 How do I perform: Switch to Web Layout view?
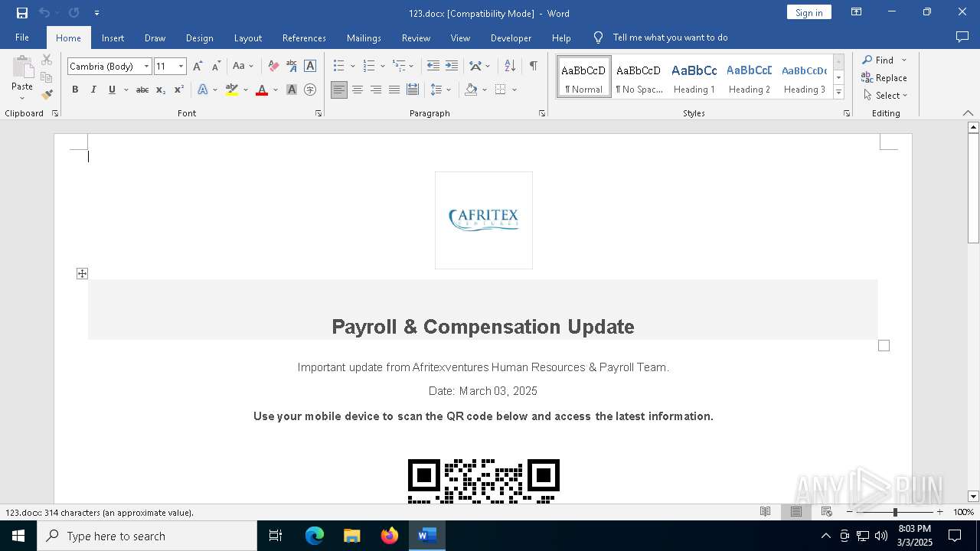(x=827, y=512)
